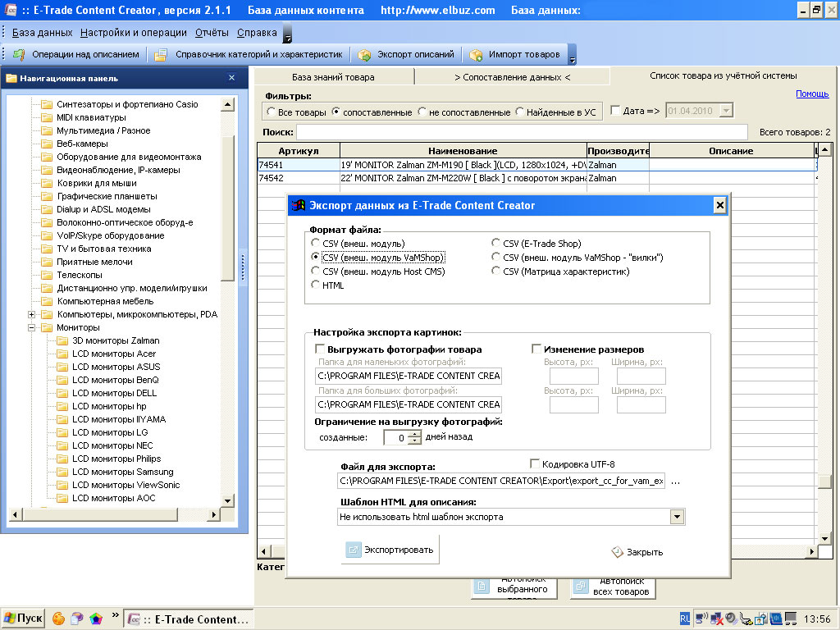840x630 pixels.
Task: Click the second quick launch icon in taskbar
Action: coord(77,619)
